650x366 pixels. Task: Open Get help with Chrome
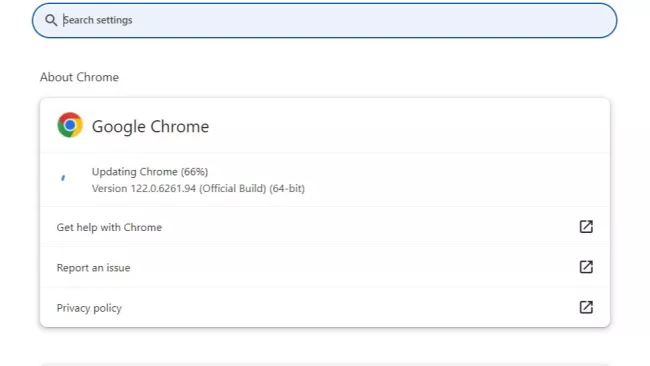point(325,227)
